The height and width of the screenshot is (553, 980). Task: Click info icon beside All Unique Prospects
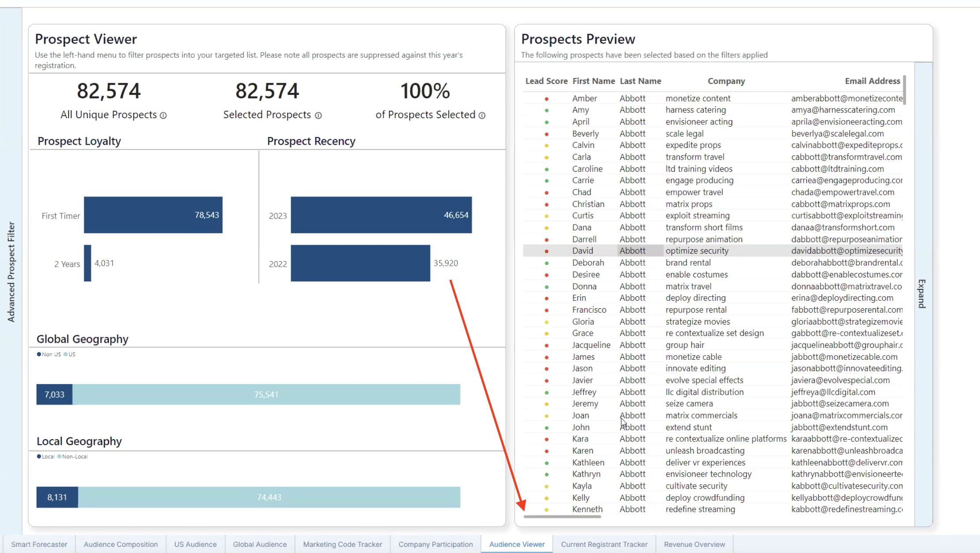click(x=163, y=116)
